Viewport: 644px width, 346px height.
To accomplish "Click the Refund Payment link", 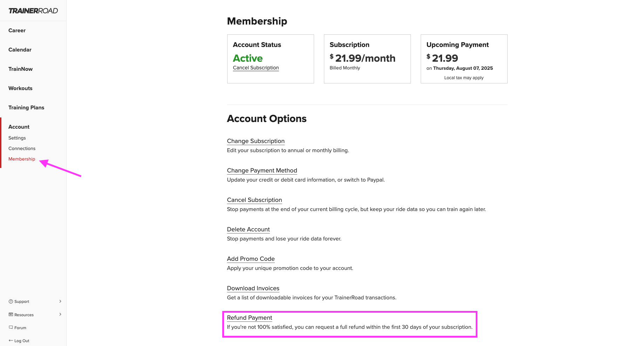I will [x=249, y=318].
